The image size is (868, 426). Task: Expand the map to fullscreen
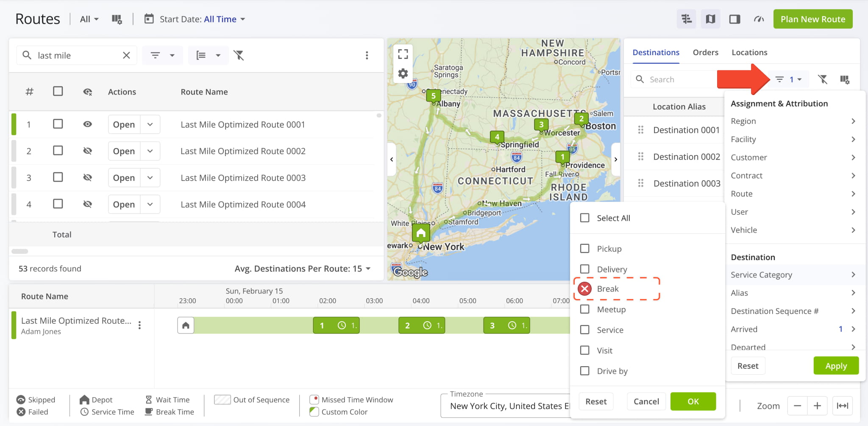tap(403, 54)
